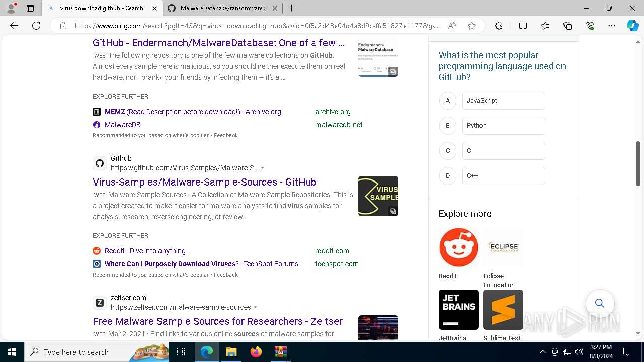Image resolution: width=644 pixels, height=362 pixels.
Task: Click the zeltser.com site favicon
Action: click(x=100, y=303)
